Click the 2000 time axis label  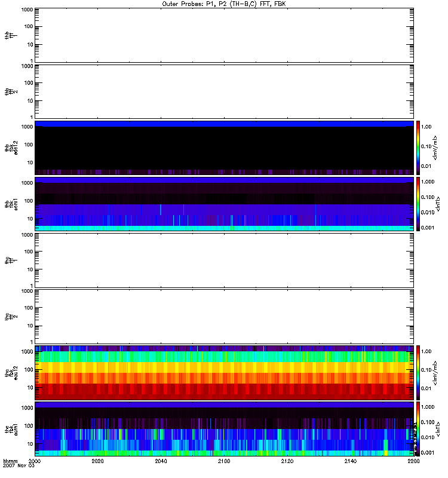click(x=34, y=461)
